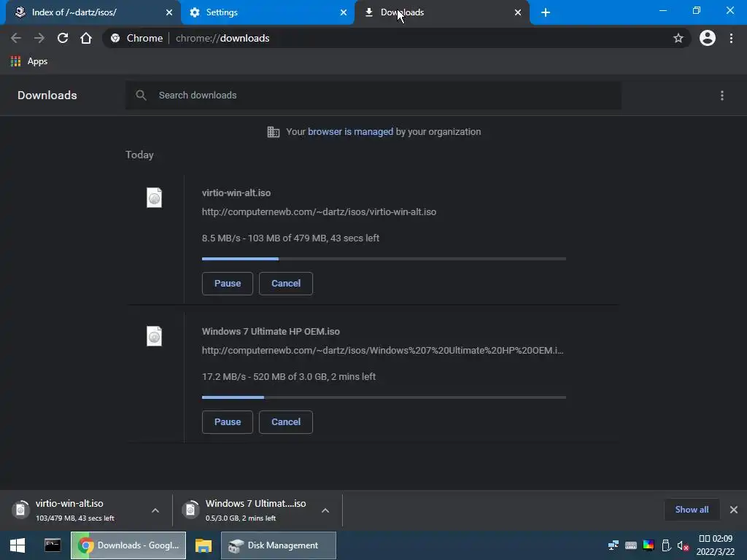
Task: Open the Apps bookmarks shortcut
Action: 29,61
